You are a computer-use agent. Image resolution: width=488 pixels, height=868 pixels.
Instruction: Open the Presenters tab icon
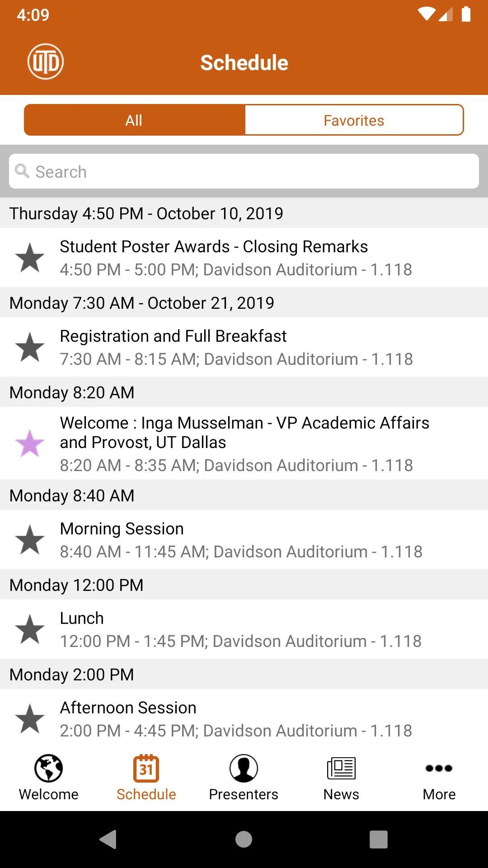pos(244,768)
